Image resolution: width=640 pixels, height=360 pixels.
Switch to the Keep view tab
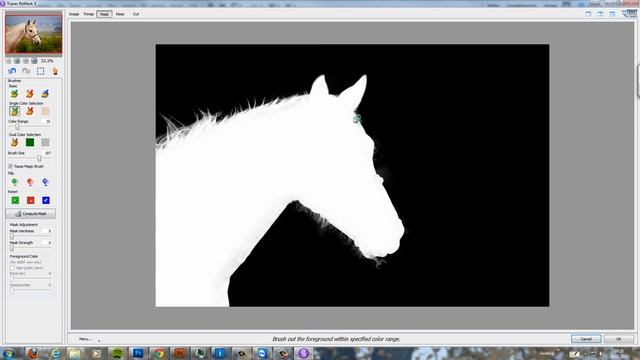120,14
